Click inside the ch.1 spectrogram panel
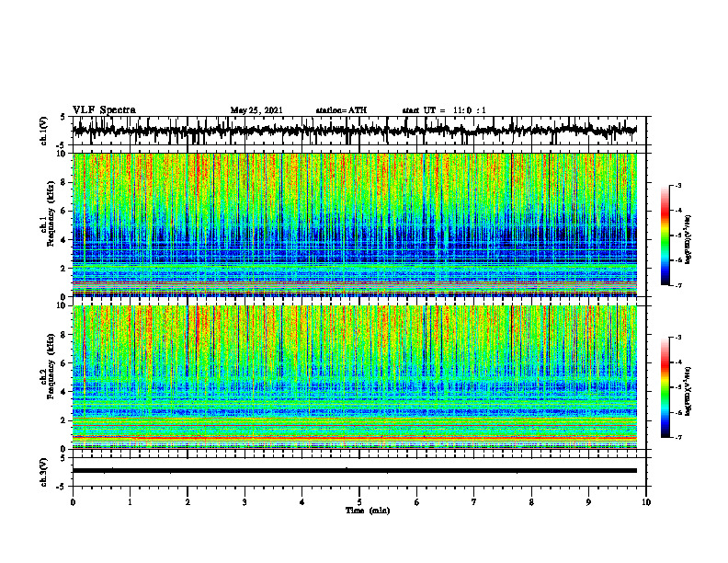Screen dimensions: 728x563 coord(355,224)
